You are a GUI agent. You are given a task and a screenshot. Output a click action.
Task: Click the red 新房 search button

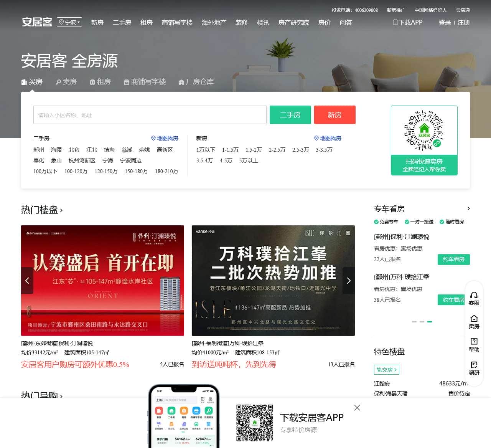335,115
